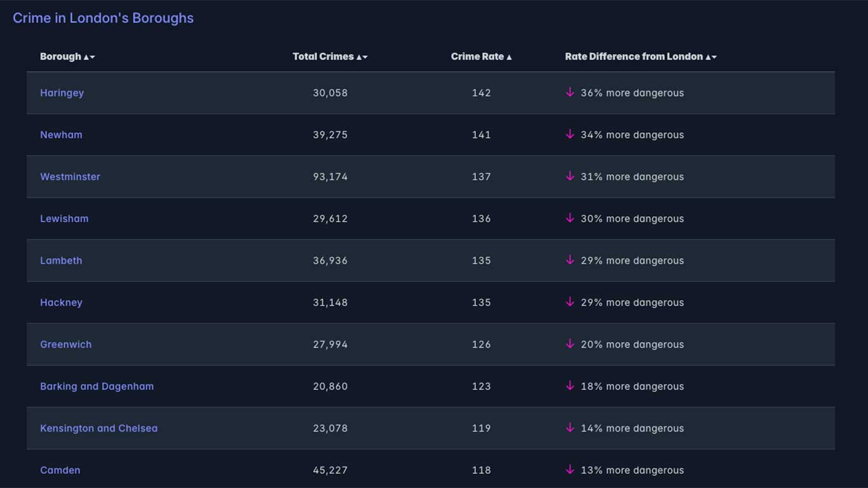The height and width of the screenshot is (488, 868).
Task: Click Lewisham's crime rate 136
Action: 481,219
